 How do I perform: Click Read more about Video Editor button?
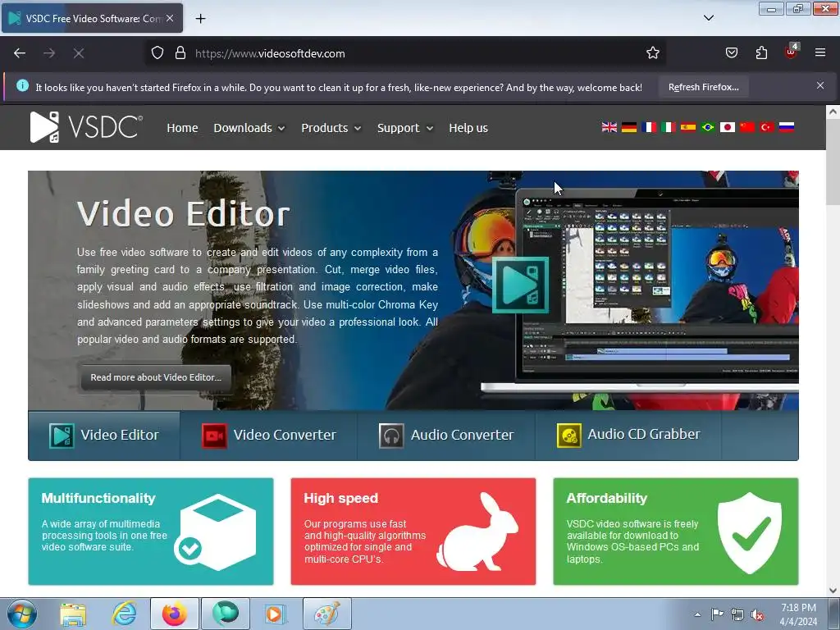tap(156, 377)
